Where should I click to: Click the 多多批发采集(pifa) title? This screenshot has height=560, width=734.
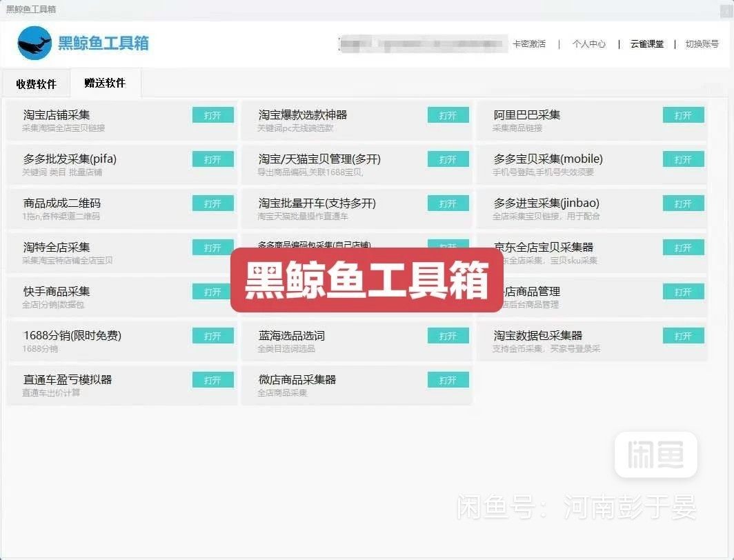[x=70, y=159]
